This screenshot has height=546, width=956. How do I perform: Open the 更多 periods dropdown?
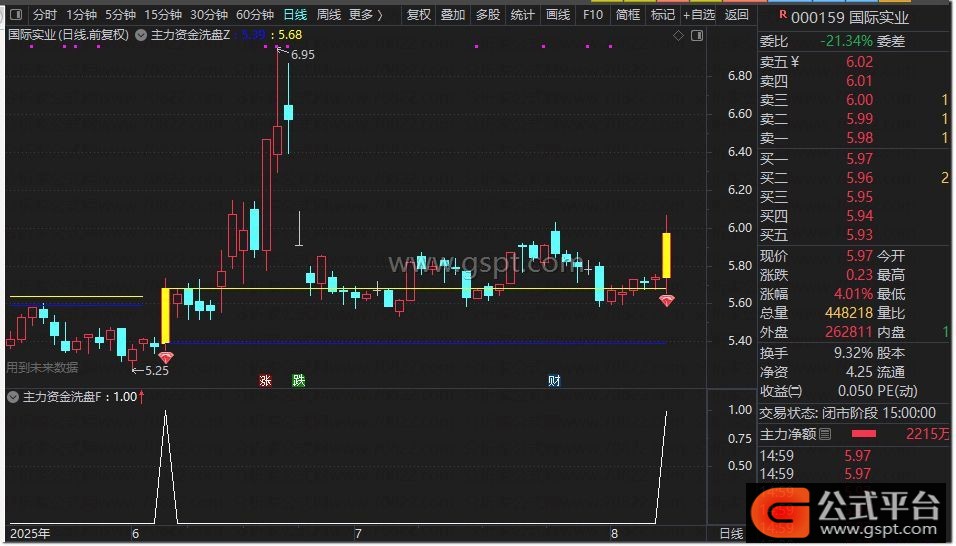coord(365,15)
